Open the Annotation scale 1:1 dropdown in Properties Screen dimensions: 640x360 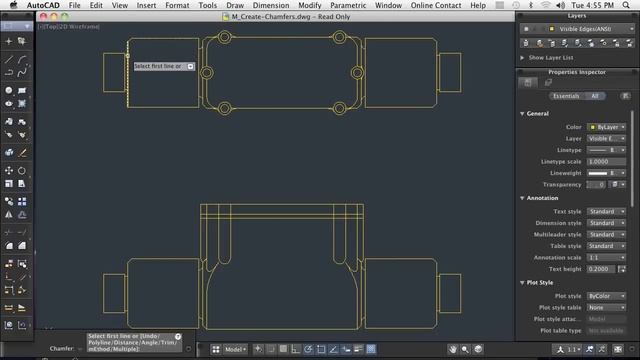(x=606, y=258)
